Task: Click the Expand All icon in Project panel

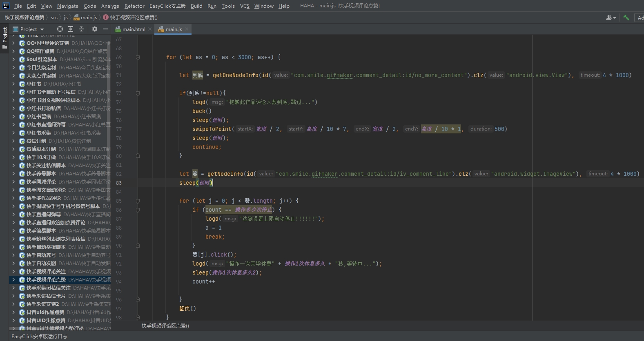Action: (71, 29)
